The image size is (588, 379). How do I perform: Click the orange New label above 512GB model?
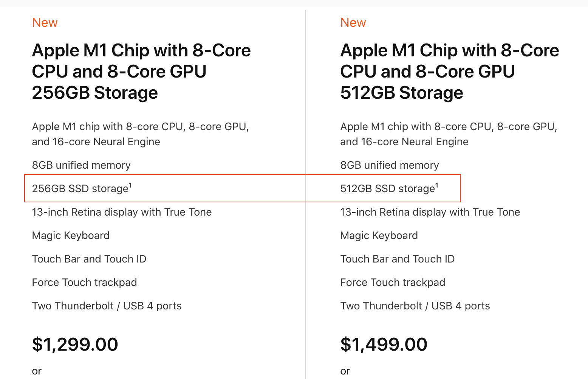point(353,23)
